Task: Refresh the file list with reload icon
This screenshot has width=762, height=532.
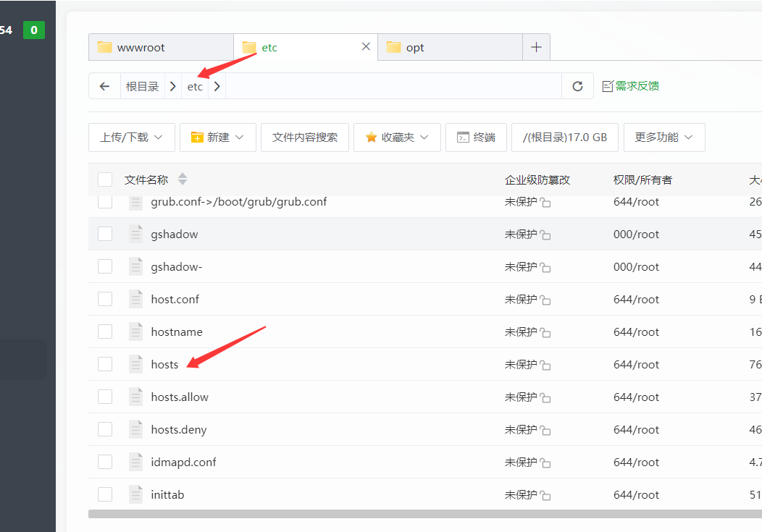Action: click(x=577, y=86)
